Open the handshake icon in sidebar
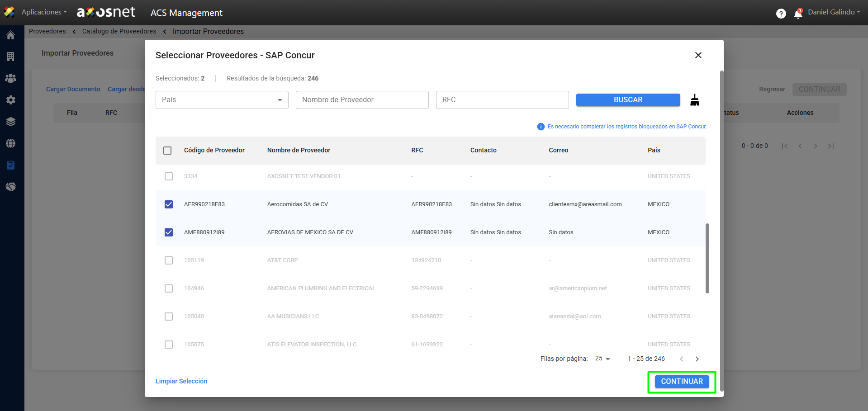The image size is (868, 411). pos(11,187)
